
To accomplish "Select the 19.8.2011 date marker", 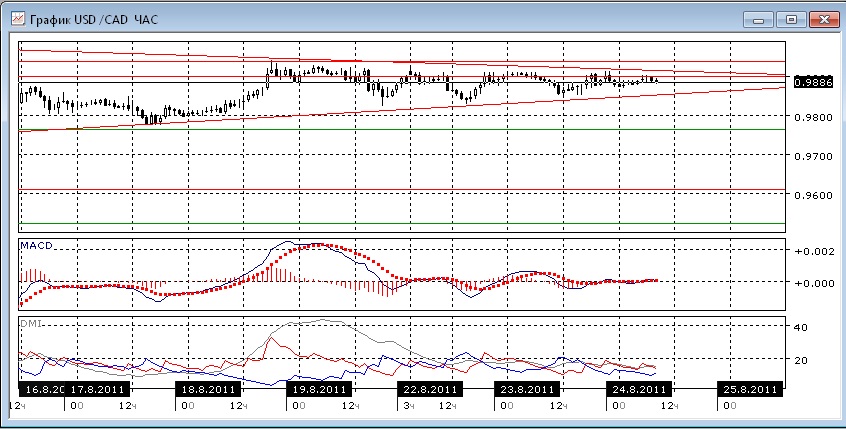I will pos(319,389).
